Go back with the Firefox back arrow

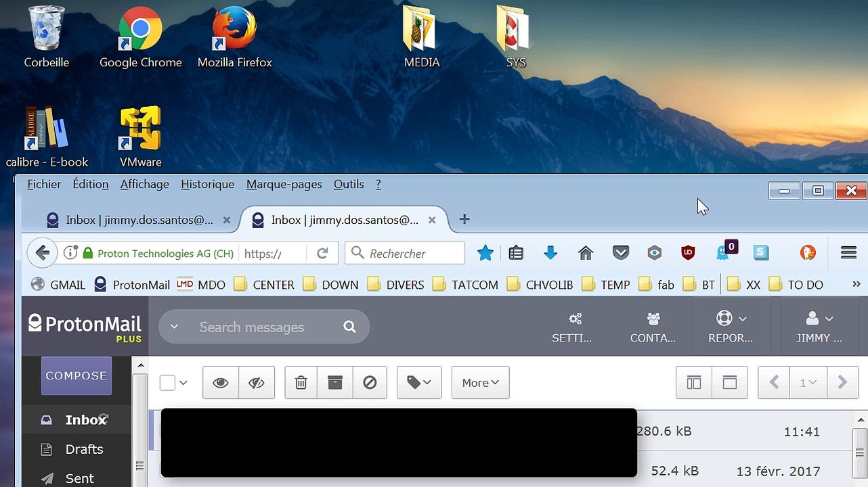click(43, 254)
